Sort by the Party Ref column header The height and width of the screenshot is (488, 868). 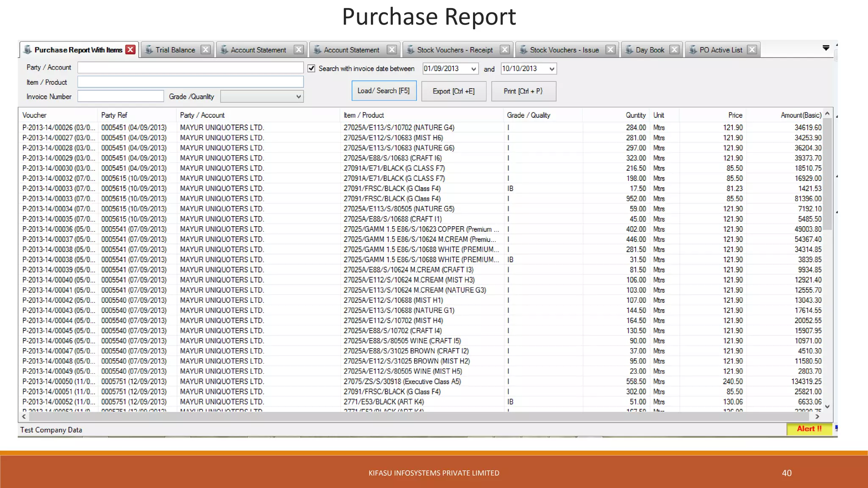tap(137, 115)
